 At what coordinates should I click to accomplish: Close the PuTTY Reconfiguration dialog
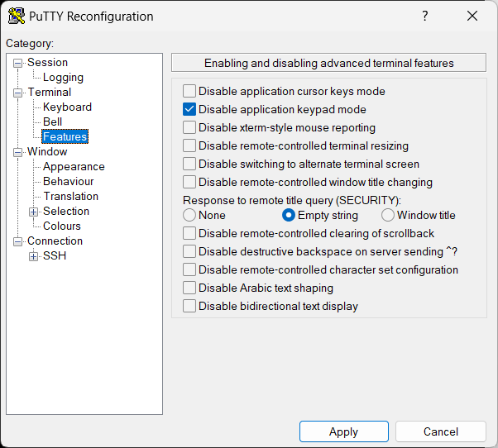pyautogui.click(x=472, y=16)
